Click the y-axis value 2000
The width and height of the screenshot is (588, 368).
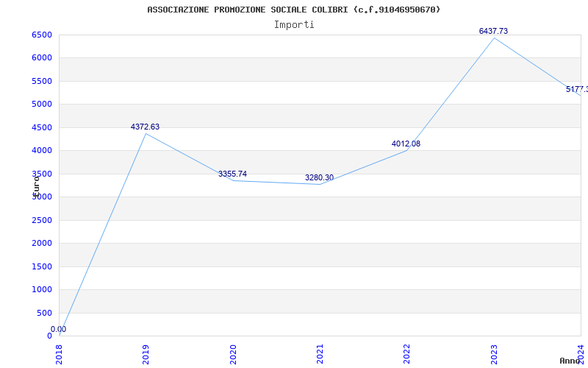(42, 244)
